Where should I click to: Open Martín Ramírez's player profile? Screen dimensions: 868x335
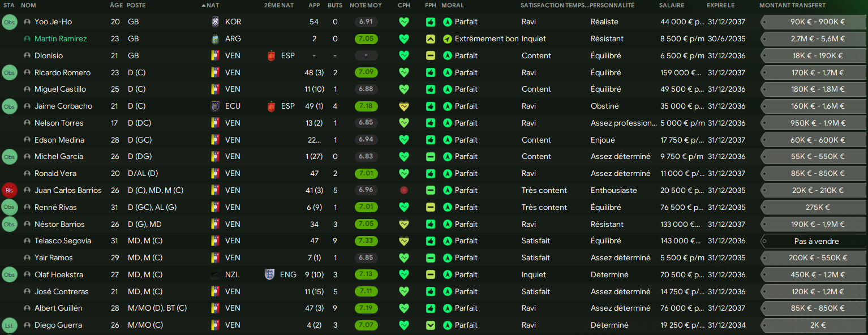61,39
